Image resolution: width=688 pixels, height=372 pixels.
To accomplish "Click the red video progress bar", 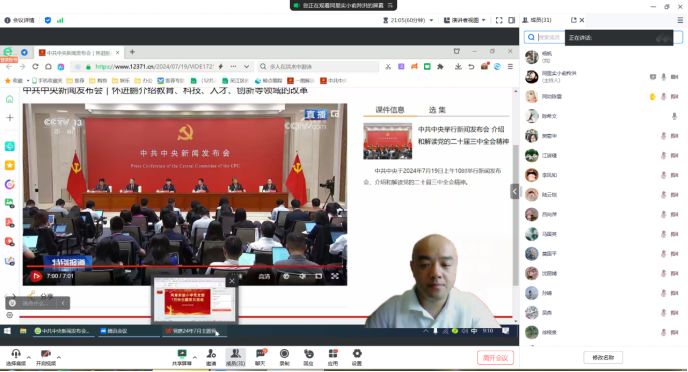I will (184, 266).
